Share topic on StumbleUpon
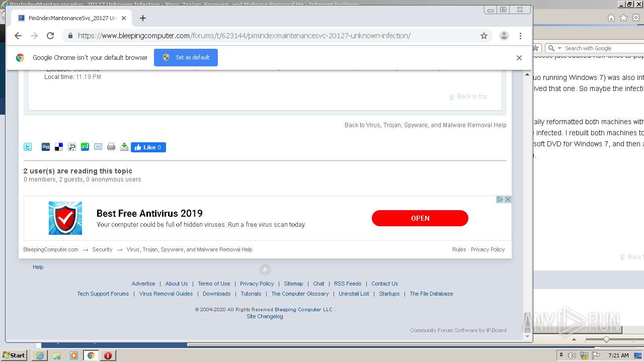This screenshot has height=362, width=644. point(85,147)
